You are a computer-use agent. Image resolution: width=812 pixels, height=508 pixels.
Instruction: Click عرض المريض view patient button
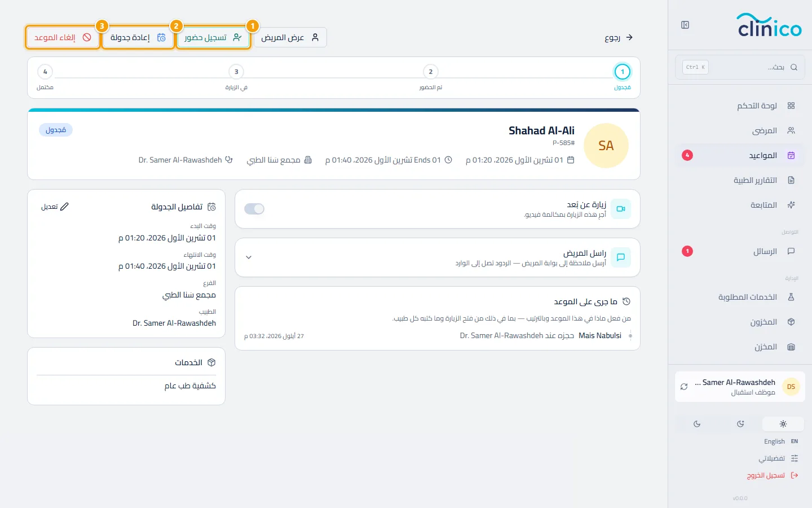click(x=290, y=37)
